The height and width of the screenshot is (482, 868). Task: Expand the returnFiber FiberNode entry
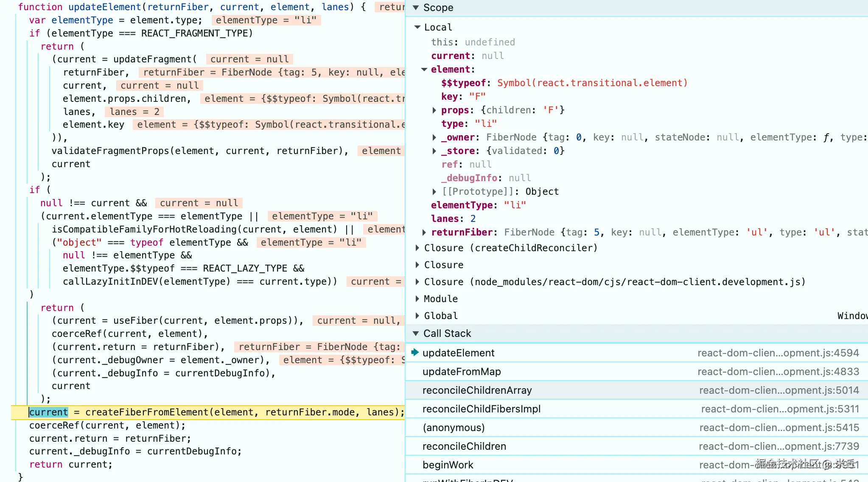[424, 233]
